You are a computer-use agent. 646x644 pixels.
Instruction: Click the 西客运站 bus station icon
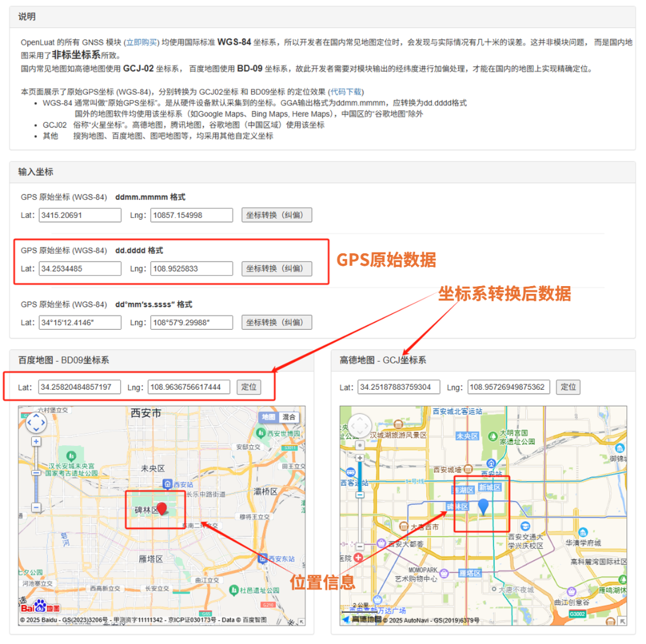point(350,472)
